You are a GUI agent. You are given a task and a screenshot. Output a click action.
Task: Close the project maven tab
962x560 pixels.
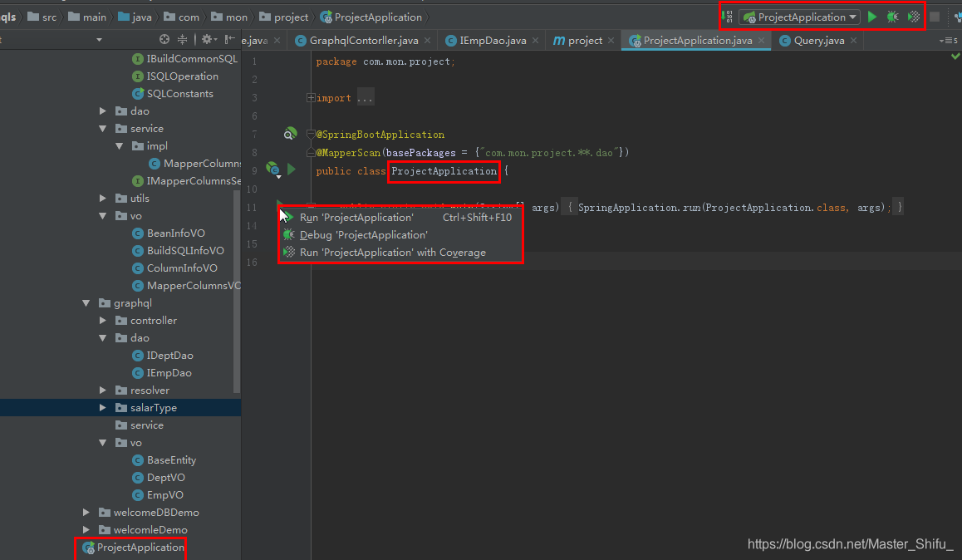click(x=611, y=41)
